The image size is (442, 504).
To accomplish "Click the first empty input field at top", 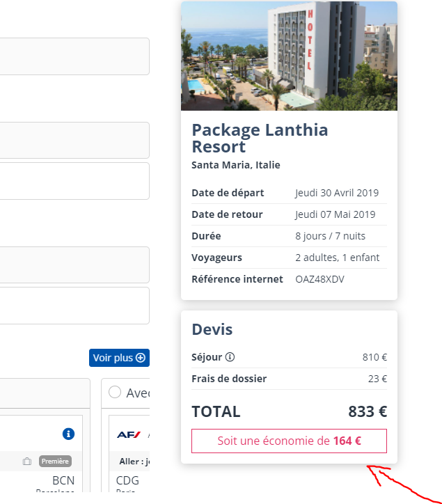I will [x=74, y=56].
